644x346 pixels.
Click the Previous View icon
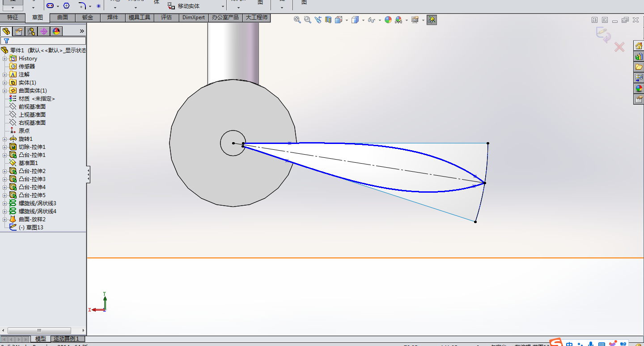[318, 20]
